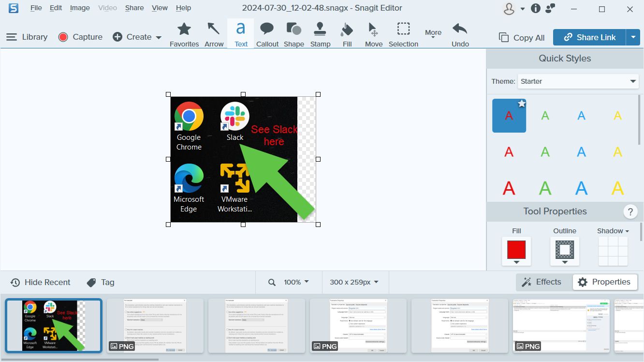Expand the Shadow dropdown
The height and width of the screenshot is (362, 644).
pos(613,231)
